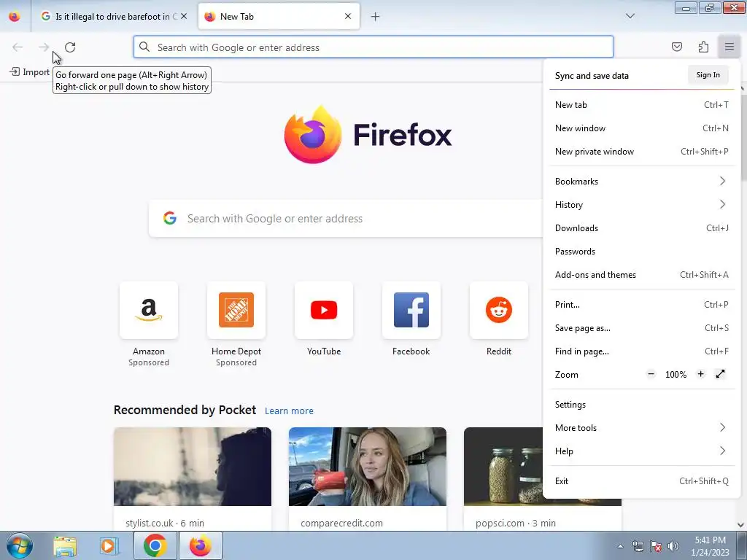Open Passwords from the menu
This screenshot has height=560, width=747.
(x=642, y=252)
